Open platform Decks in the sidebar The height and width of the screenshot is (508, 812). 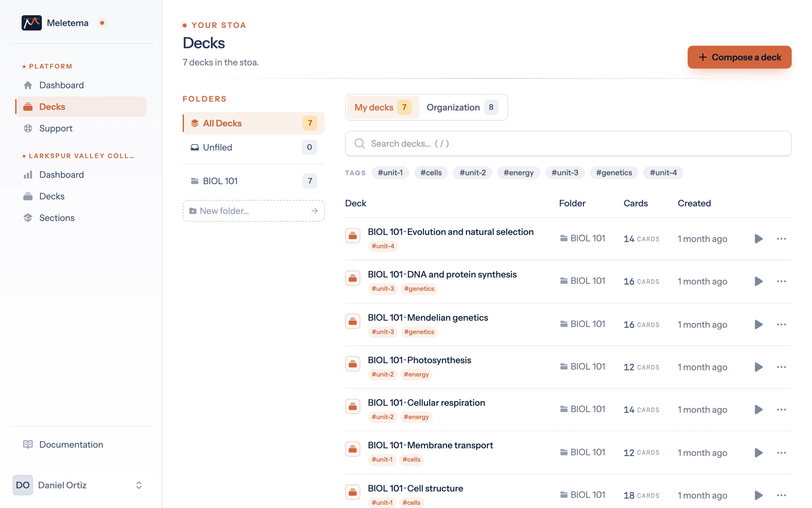click(x=81, y=107)
